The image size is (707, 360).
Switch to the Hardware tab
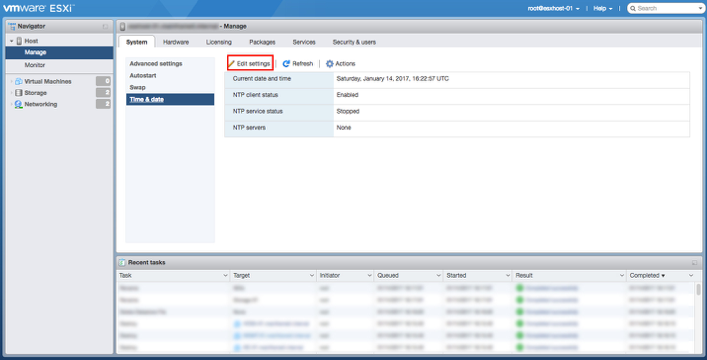tap(176, 42)
